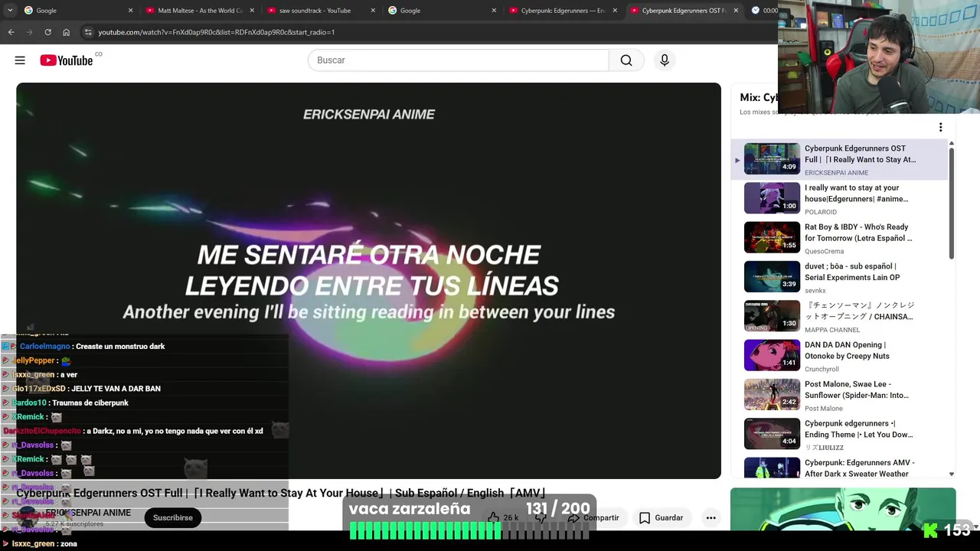Click Compartir share button
The height and width of the screenshot is (551, 980).
tap(593, 518)
